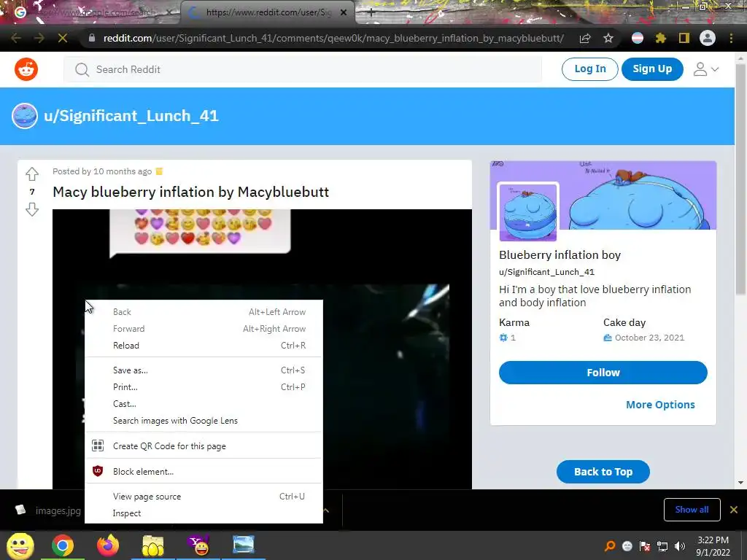Choose Cast... in context menu
The height and width of the screenshot is (560, 747).
[x=204, y=404]
